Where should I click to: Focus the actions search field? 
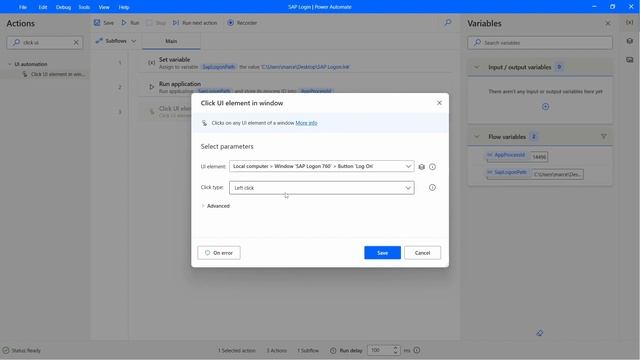pyautogui.click(x=45, y=42)
